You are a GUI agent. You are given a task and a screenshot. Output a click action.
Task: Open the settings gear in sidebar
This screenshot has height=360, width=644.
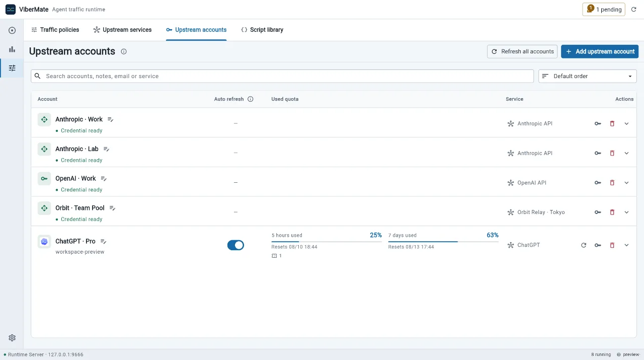tap(12, 338)
